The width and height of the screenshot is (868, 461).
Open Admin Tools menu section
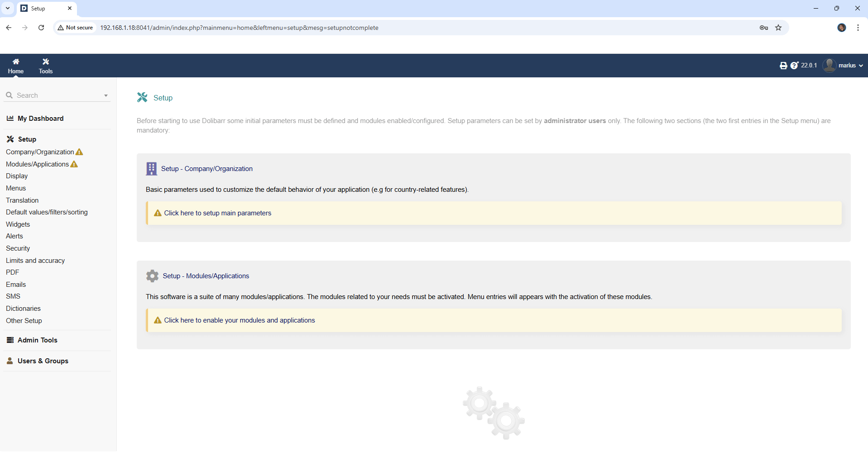(x=37, y=340)
